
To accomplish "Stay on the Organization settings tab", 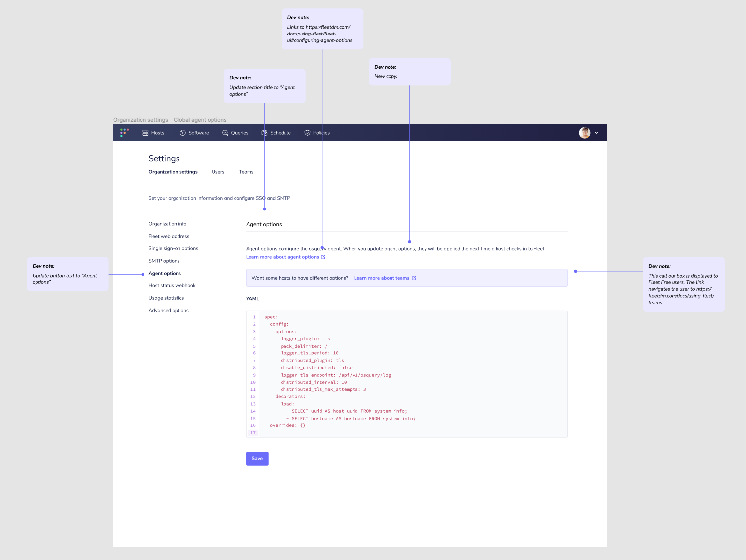I will (173, 172).
